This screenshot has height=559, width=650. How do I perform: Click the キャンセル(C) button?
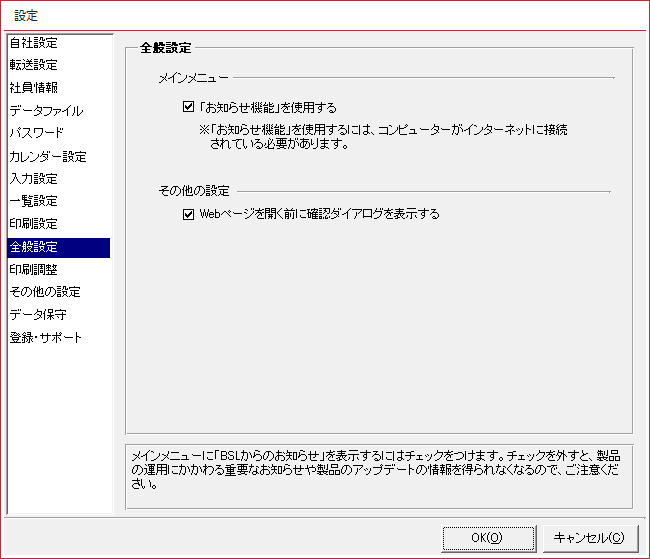click(x=590, y=538)
